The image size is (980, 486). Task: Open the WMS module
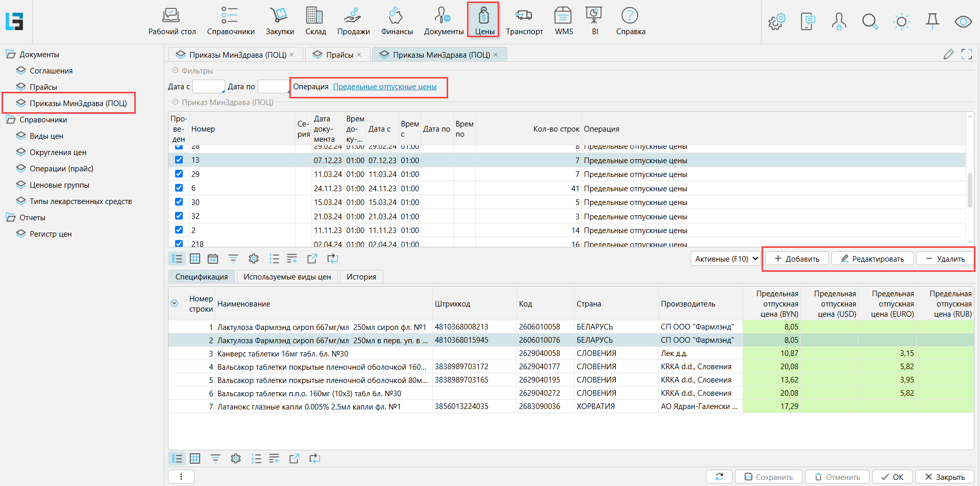[x=563, y=21]
